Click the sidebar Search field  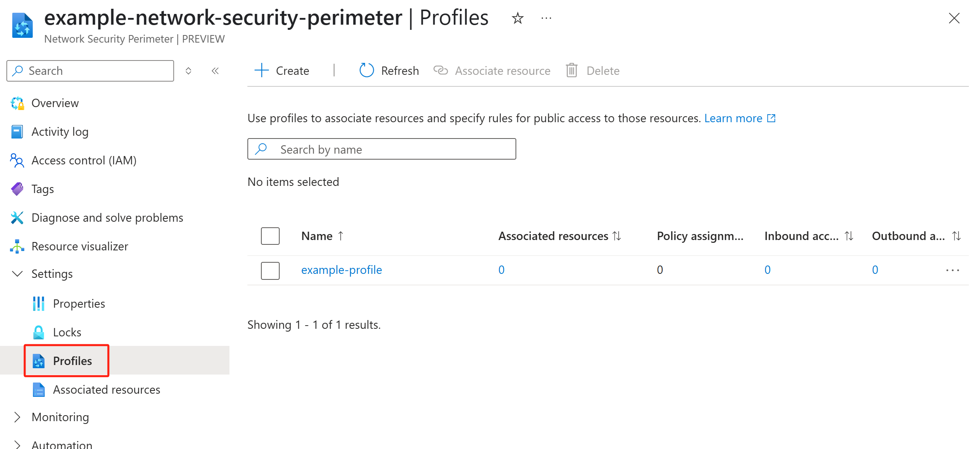pyautogui.click(x=90, y=71)
